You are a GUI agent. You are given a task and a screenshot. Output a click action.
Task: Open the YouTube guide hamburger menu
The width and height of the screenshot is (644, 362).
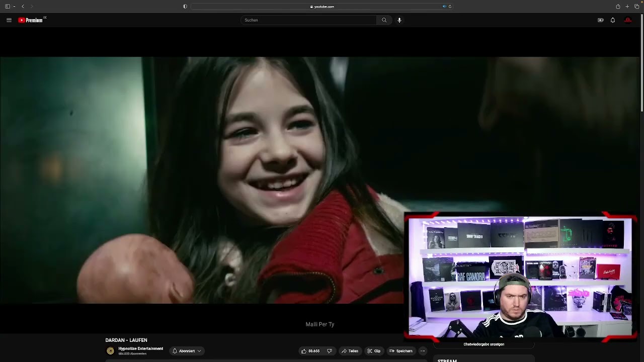(x=9, y=20)
